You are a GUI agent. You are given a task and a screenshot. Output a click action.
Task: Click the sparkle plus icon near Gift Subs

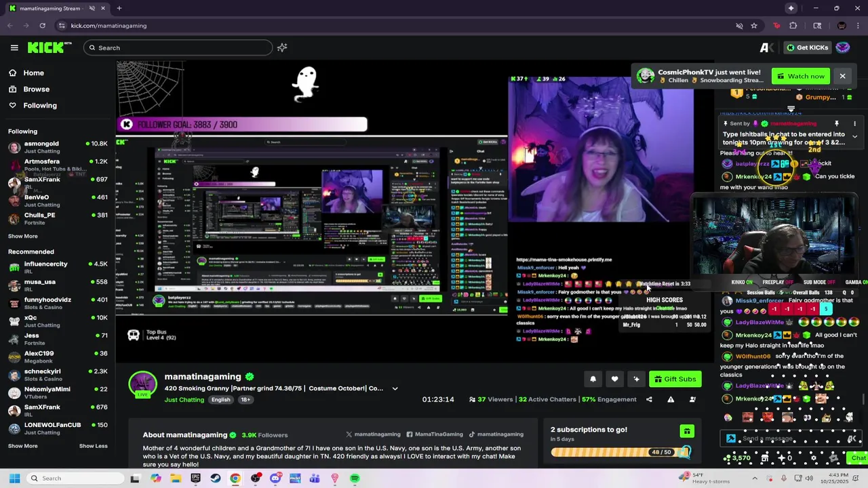[x=636, y=379]
